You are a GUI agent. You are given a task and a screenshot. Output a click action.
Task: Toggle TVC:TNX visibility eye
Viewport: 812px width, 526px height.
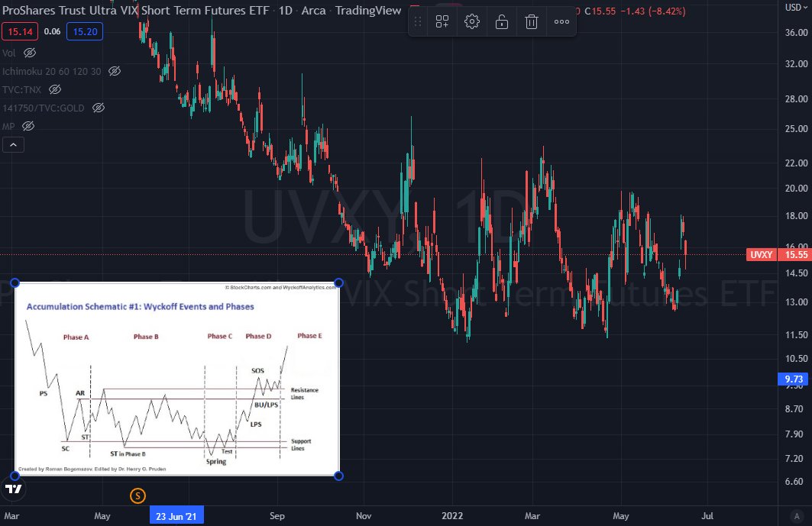point(55,89)
